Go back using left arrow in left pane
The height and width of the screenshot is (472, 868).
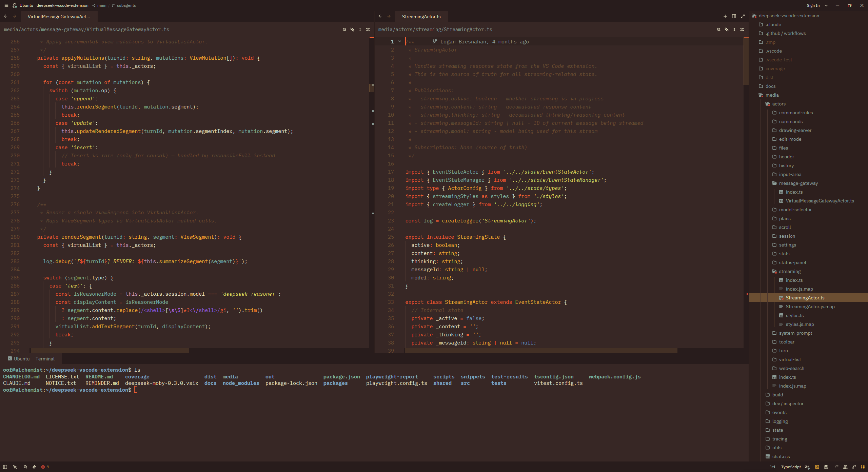(x=6, y=16)
